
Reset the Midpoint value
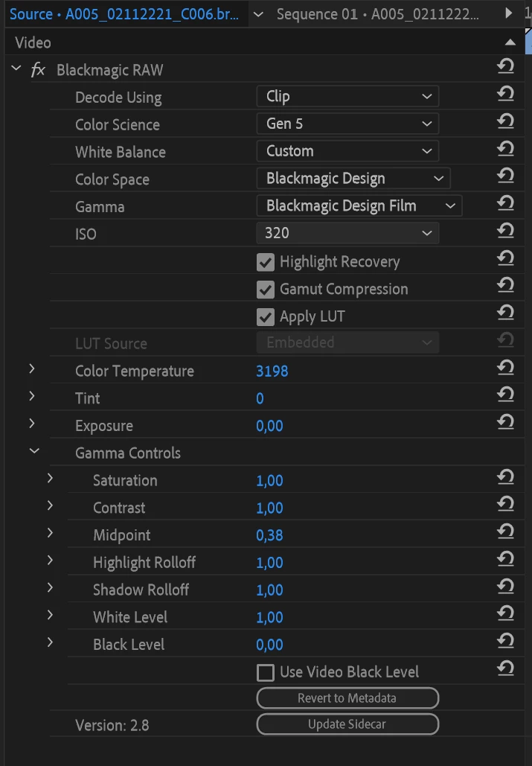coord(506,531)
